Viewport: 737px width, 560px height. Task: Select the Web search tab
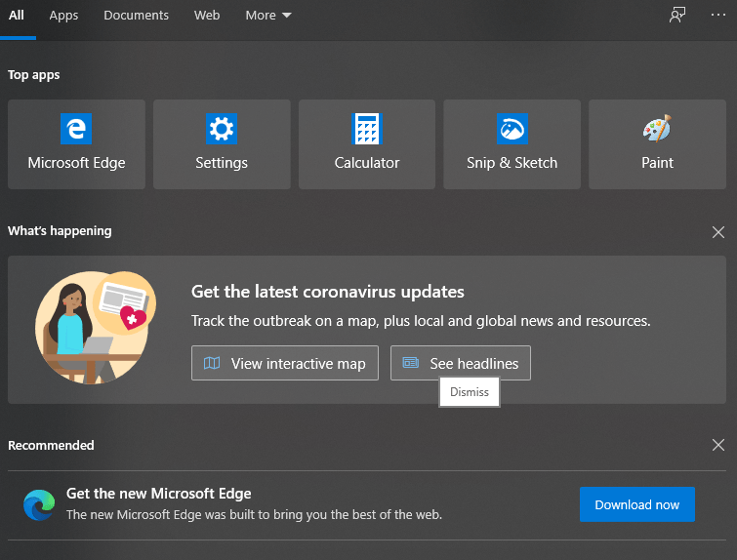207,16
